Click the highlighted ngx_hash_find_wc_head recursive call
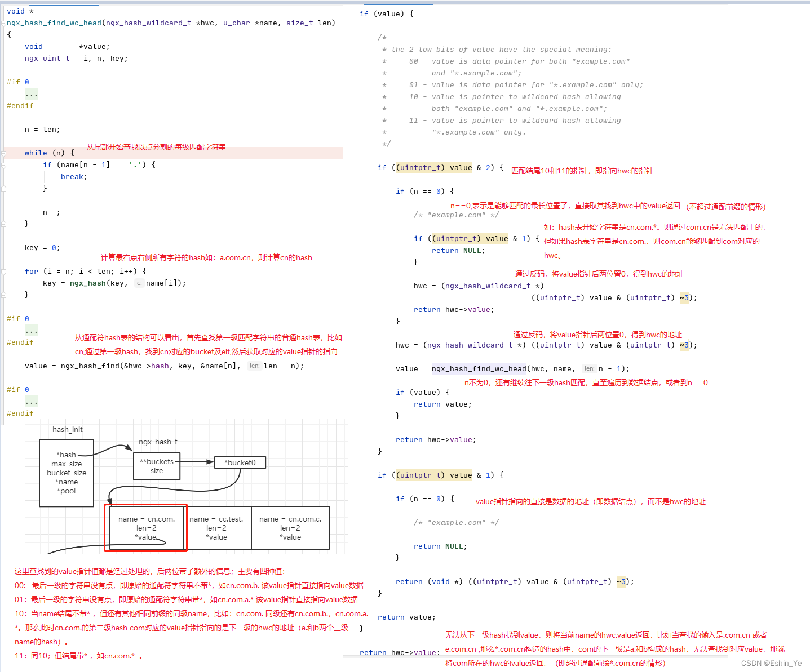 479,368
